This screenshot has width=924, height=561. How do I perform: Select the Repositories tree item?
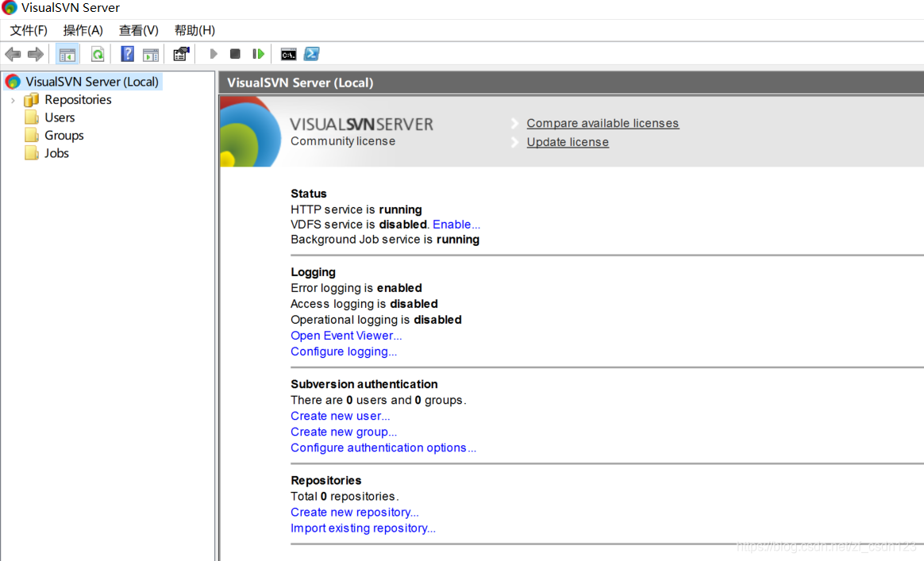click(78, 100)
